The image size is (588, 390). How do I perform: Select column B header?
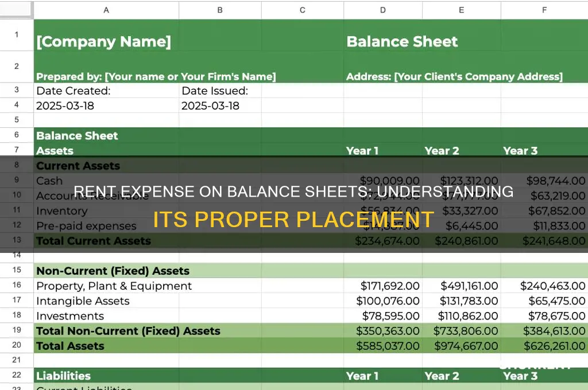pyautogui.click(x=220, y=10)
